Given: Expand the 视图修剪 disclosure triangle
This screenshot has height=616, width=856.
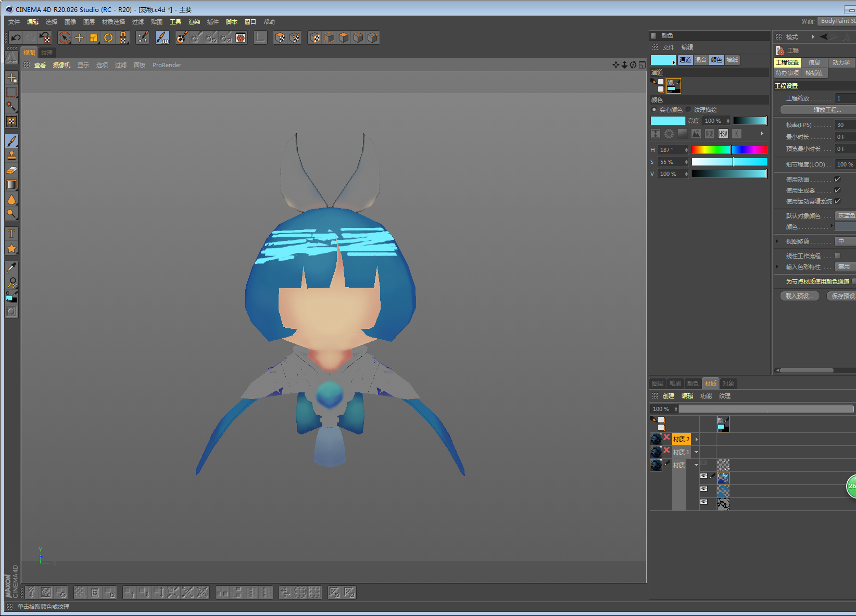Looking at the screenshot, I should 777,241.
